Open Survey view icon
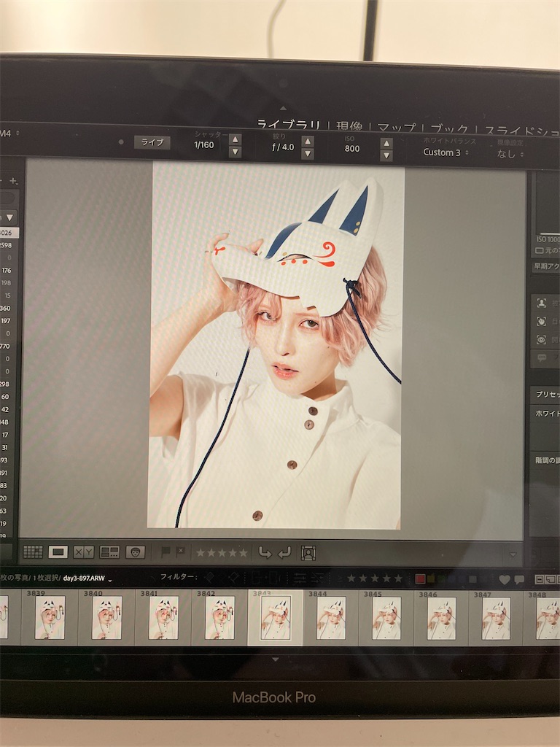This screenshot has height=747, width=560. tap(109, 552)
